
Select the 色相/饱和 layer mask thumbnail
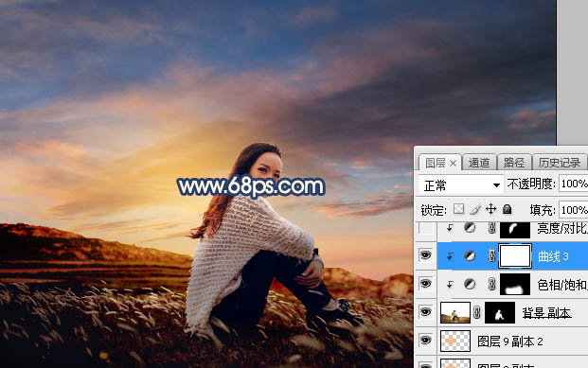pos(515,285)
